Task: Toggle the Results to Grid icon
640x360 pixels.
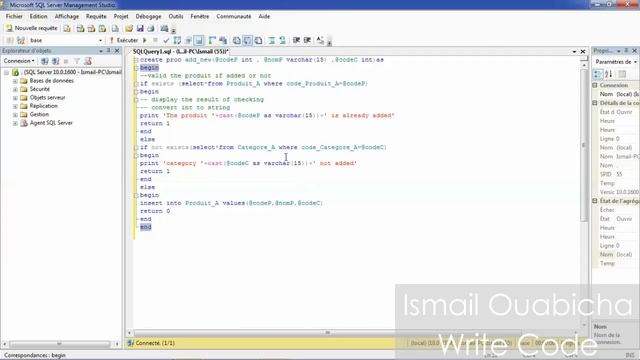Action: pos(248,40)
